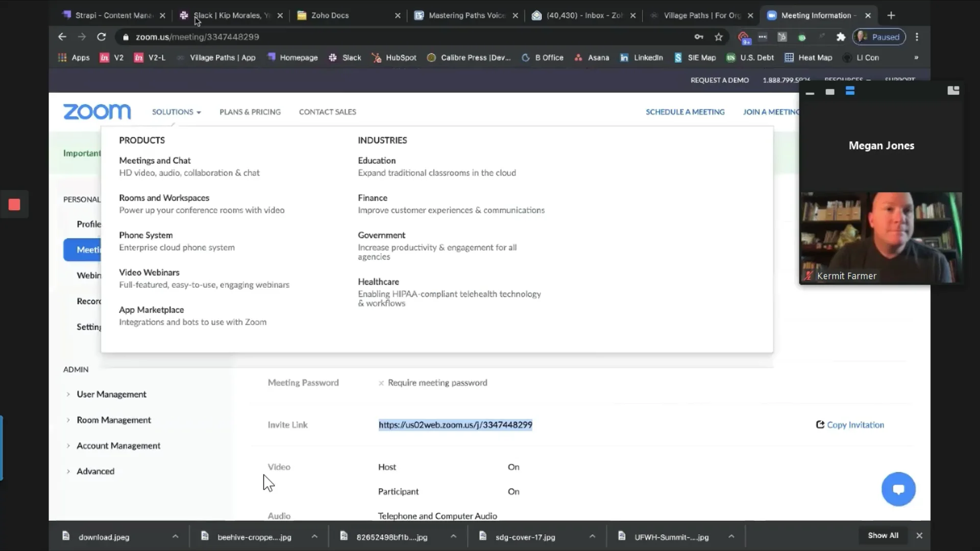Open new browser tab with plus

891,15
